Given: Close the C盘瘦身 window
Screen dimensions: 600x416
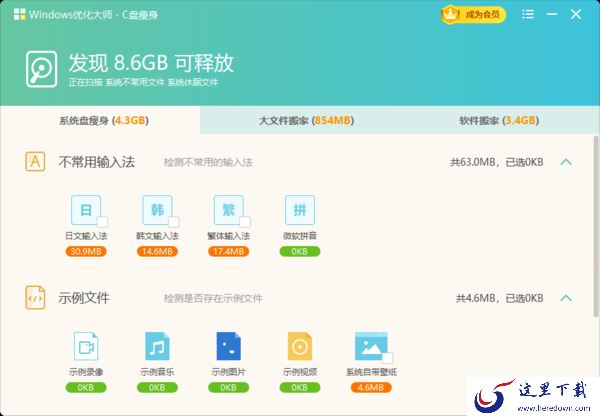Looking at the screenshot, I should click(x=576, y=15).
